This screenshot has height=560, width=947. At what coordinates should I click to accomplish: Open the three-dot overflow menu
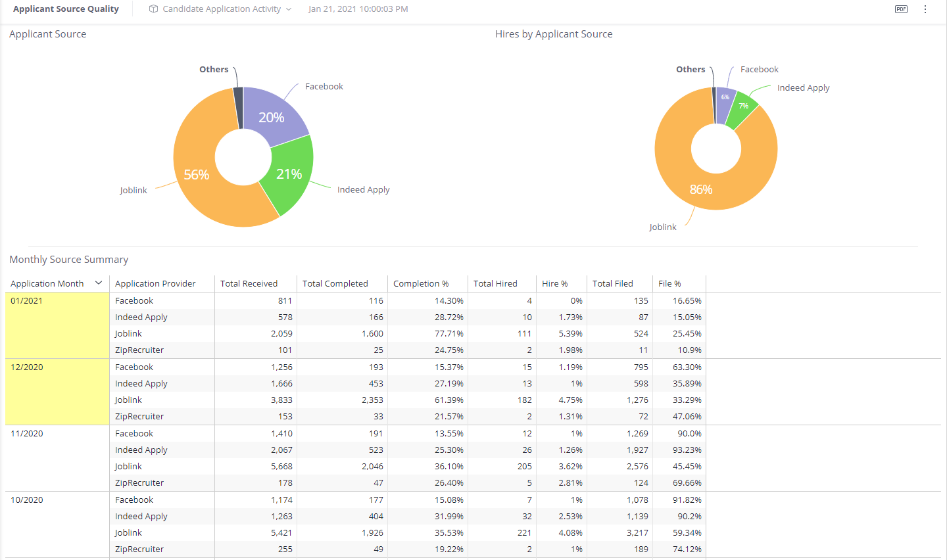pos(925,9)
